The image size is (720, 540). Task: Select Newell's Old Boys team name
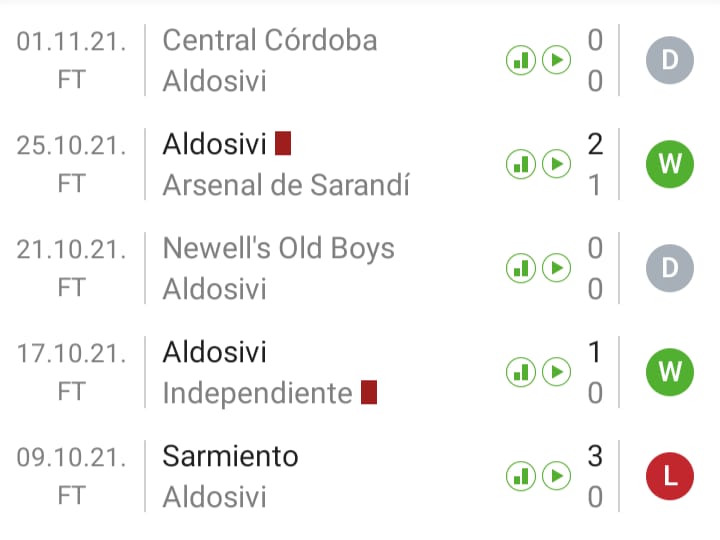coord(279,248)
